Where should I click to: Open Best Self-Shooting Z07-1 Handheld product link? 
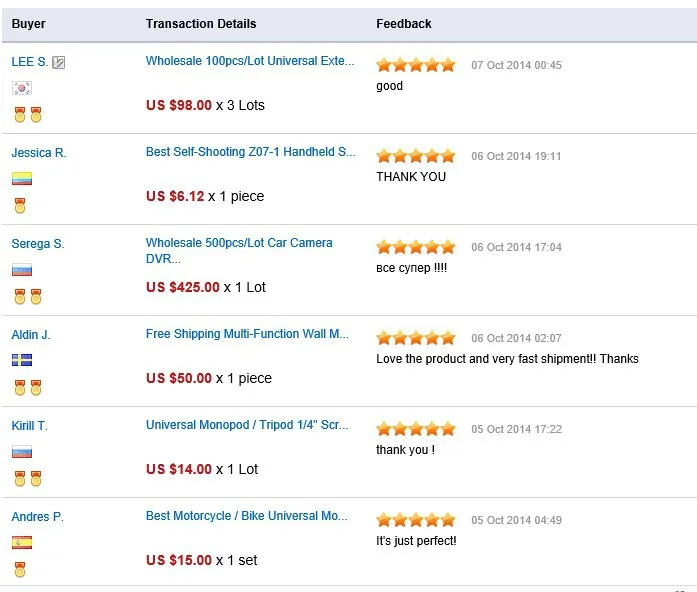pos(250,152)
